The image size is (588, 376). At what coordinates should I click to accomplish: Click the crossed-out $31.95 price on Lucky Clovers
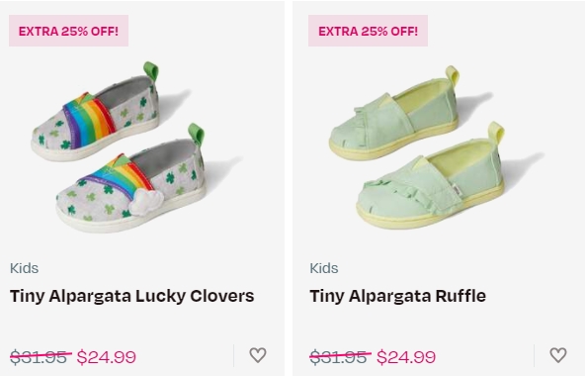(x=41, y=357)
